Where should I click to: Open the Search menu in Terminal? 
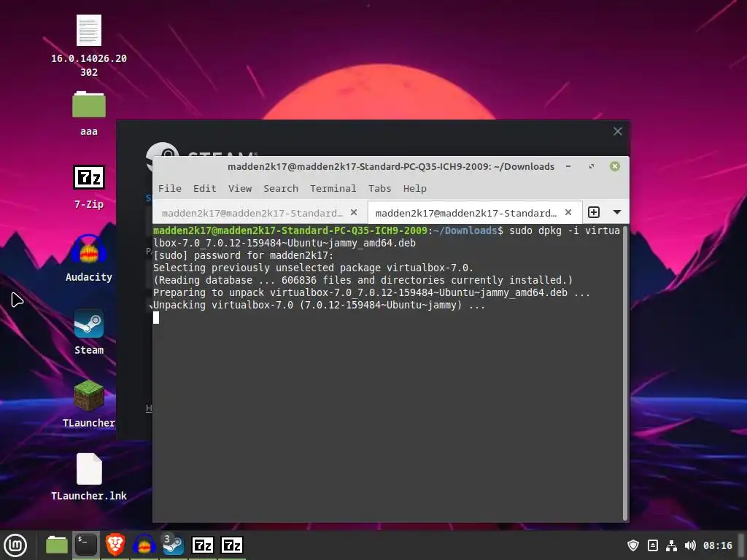click(x=281, y=189)
